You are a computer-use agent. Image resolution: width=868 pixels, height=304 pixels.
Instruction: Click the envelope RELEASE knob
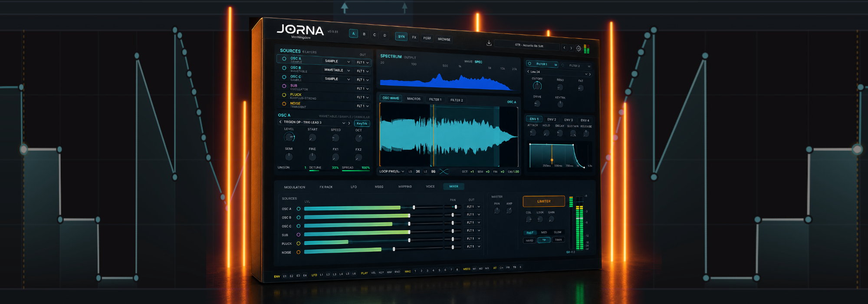coord(586,134)
